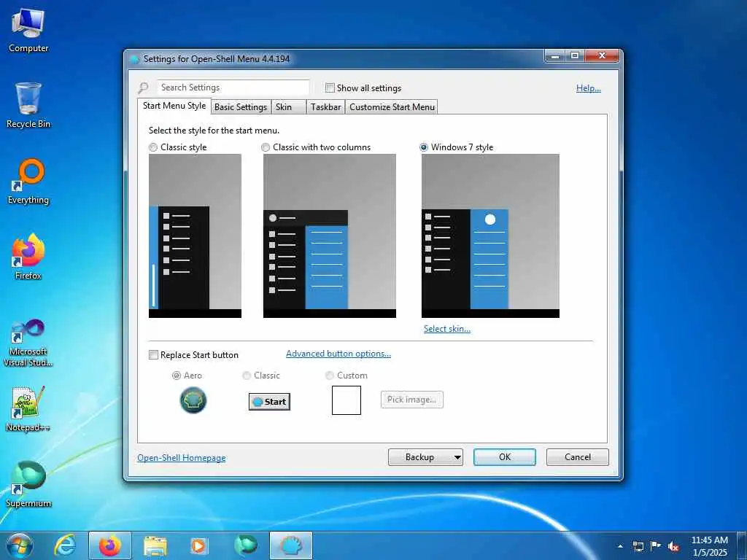Select the Everything search shortcut icon
747x560 pixels.
tap(28, 182)
